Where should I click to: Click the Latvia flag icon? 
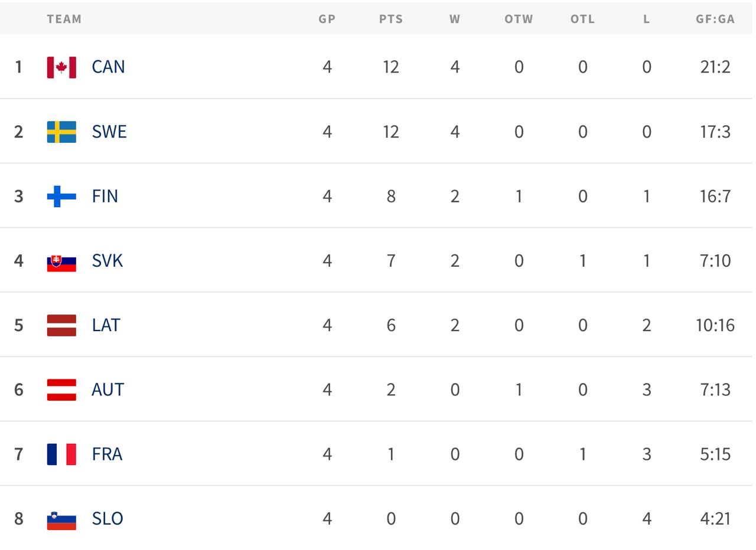point(61,325)
